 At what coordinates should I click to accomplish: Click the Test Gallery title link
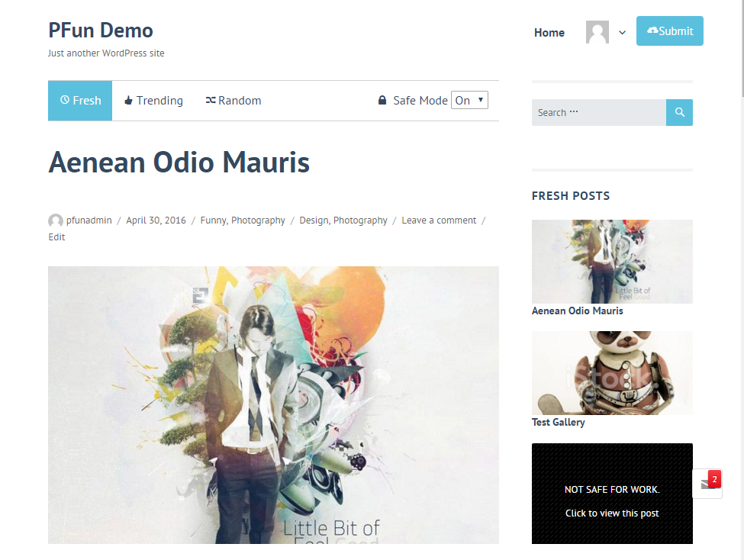point(558,422)
